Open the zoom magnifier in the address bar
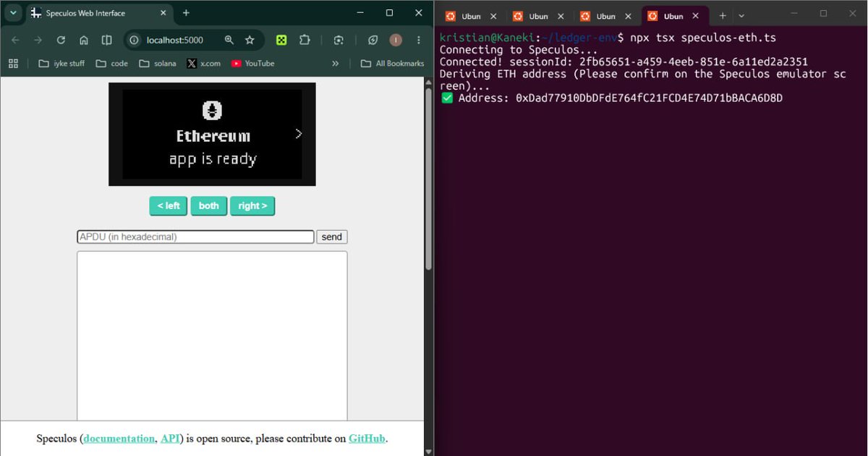Viewport: 868px width, 456px height. 229,41
